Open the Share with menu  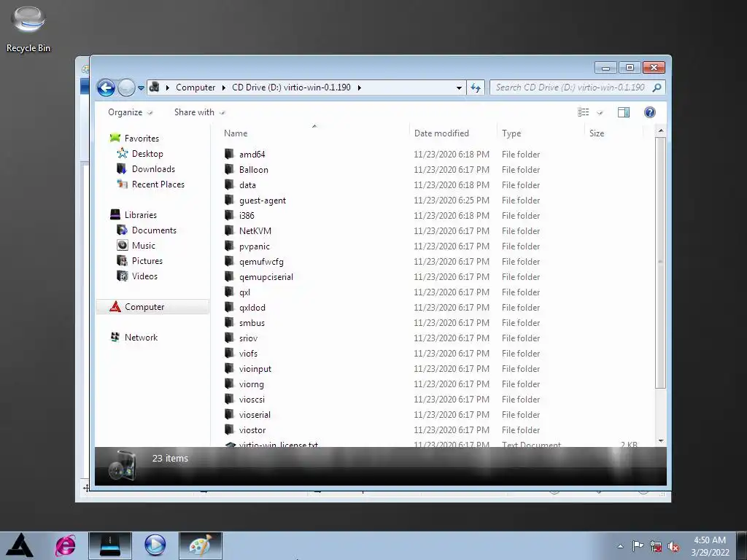[x=199, y=112]
